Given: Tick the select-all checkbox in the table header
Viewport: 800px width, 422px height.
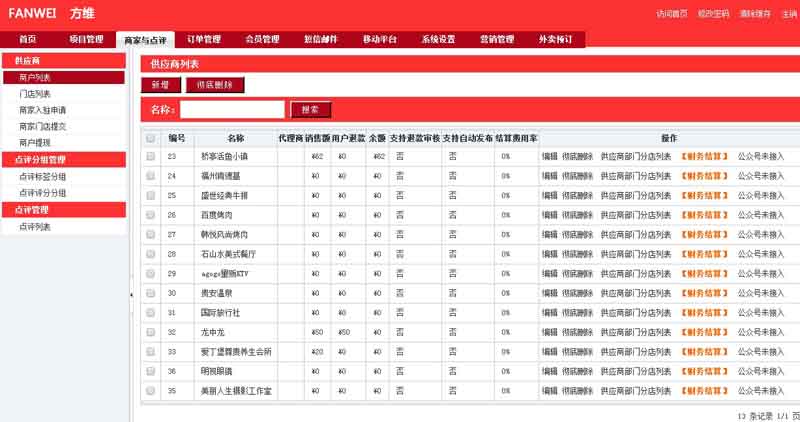Looking at the screenshot, I should (x=151, y=139).
